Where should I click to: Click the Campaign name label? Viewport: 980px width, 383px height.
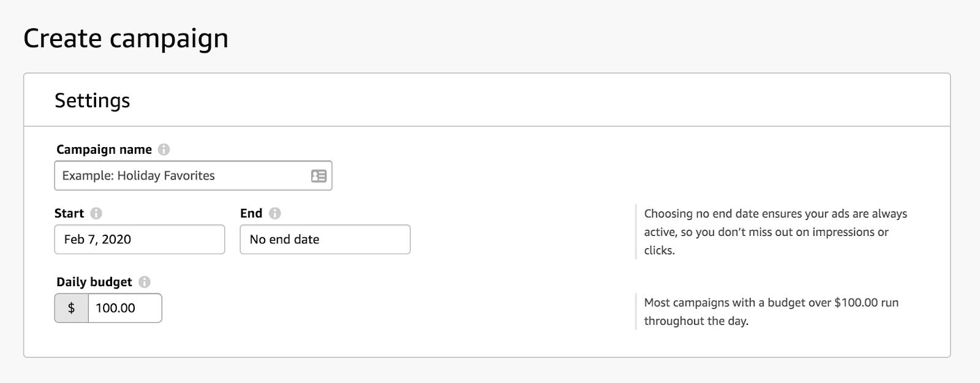(104, 150)
